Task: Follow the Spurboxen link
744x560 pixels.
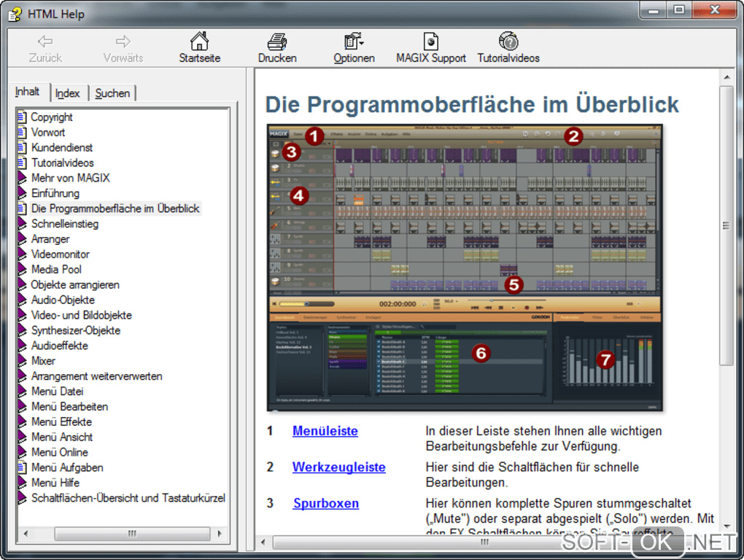Action: pos(325,503)
